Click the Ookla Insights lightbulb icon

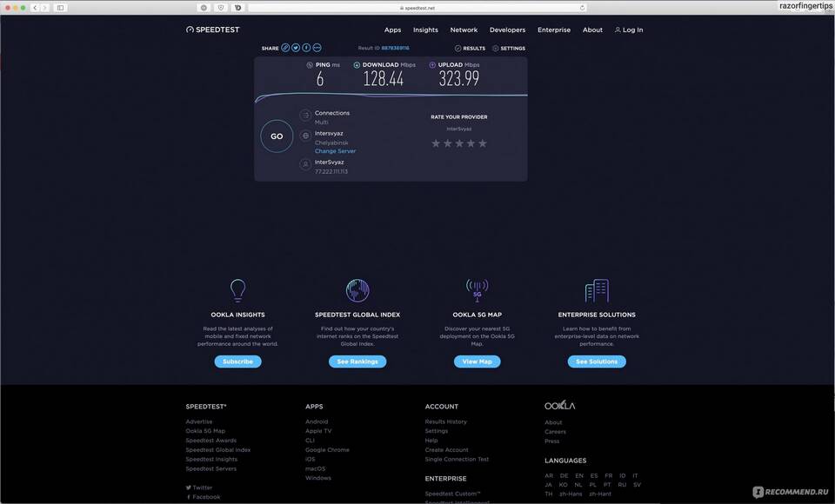pos(237,290)
